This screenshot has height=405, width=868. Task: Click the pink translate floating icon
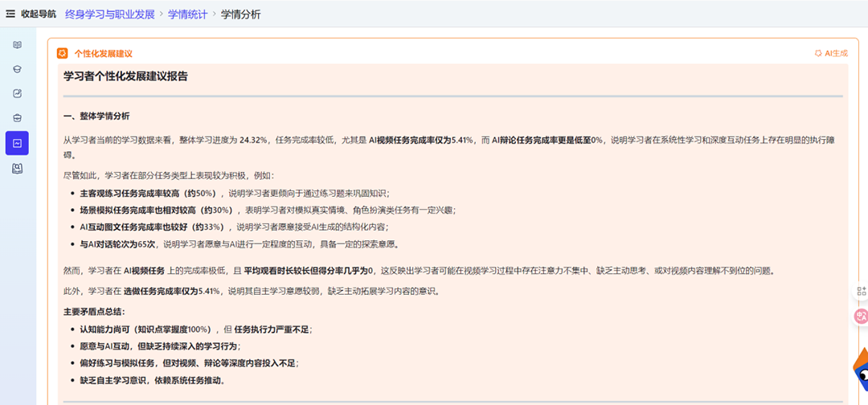click(x=861, y=316)
